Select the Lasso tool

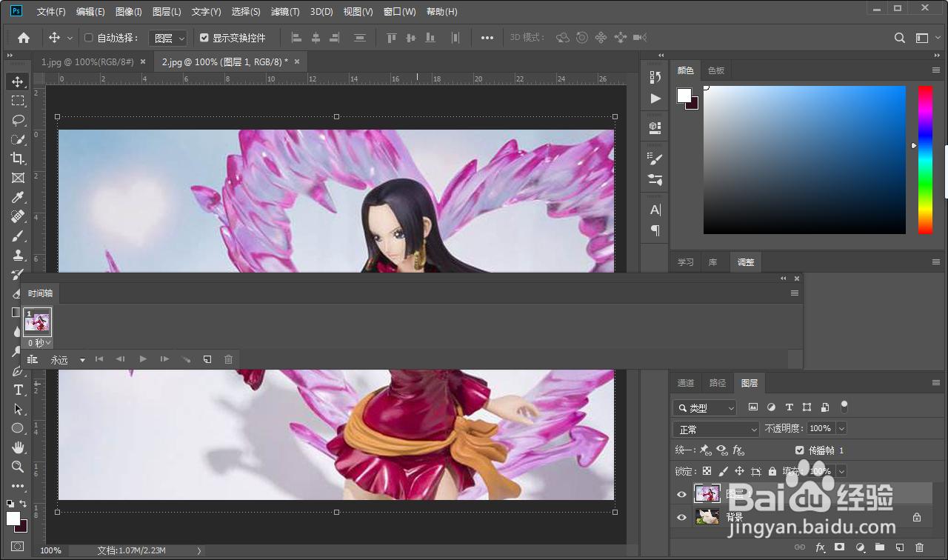18,120
